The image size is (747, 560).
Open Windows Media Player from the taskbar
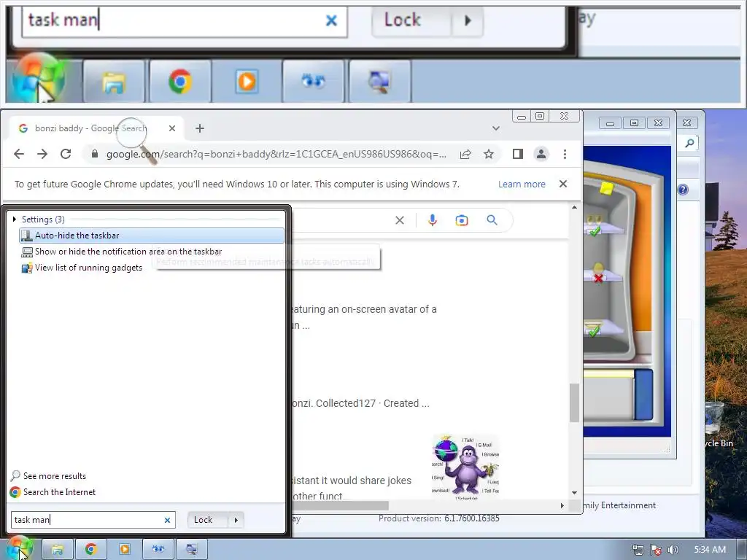[124, 550]
